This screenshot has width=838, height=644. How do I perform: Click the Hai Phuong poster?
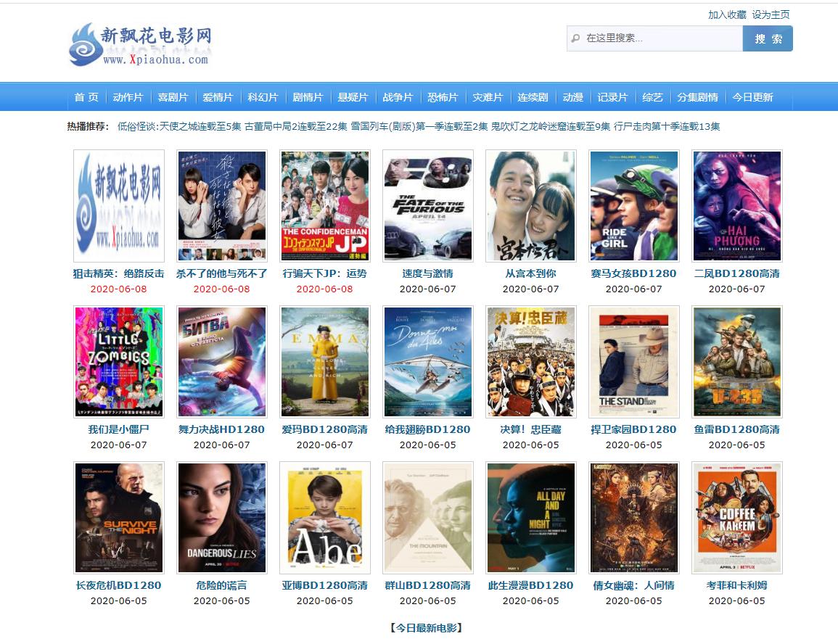point(737,205)
